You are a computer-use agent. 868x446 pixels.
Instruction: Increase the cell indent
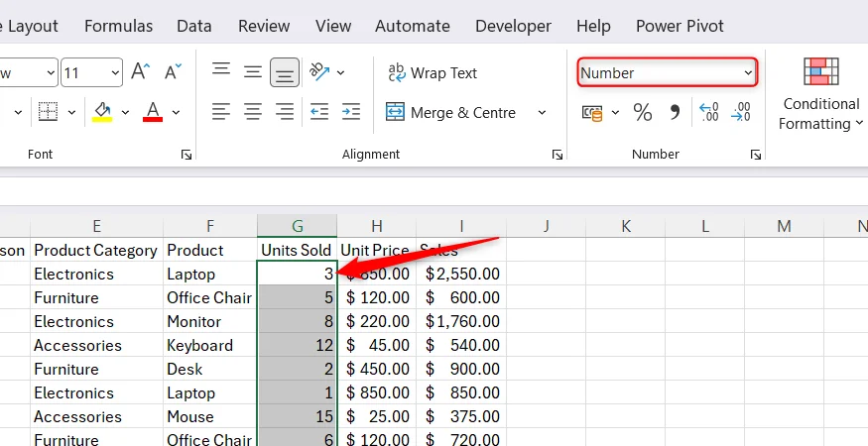351,112
